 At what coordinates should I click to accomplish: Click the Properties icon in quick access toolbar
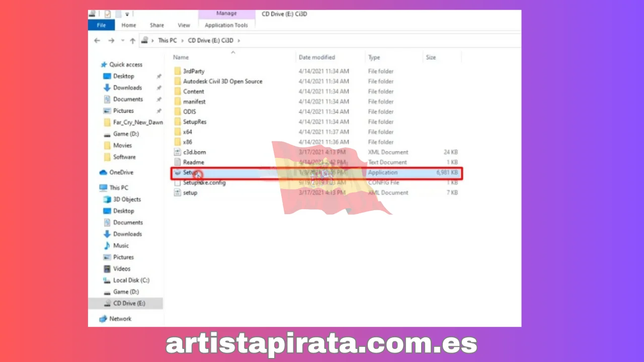pos(108,14)
